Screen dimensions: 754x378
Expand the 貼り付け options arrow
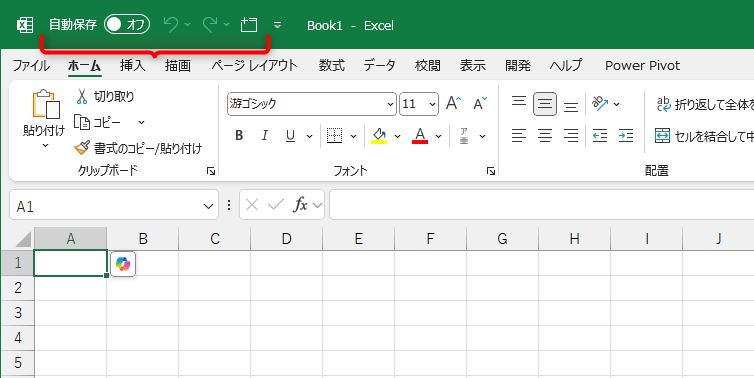(45, 145)
